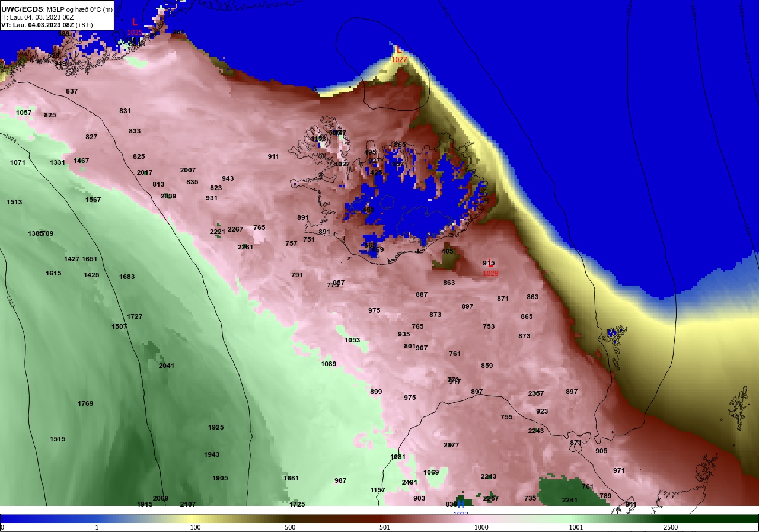
Task: Click the 1905 height value
Action: pos(220,478)
